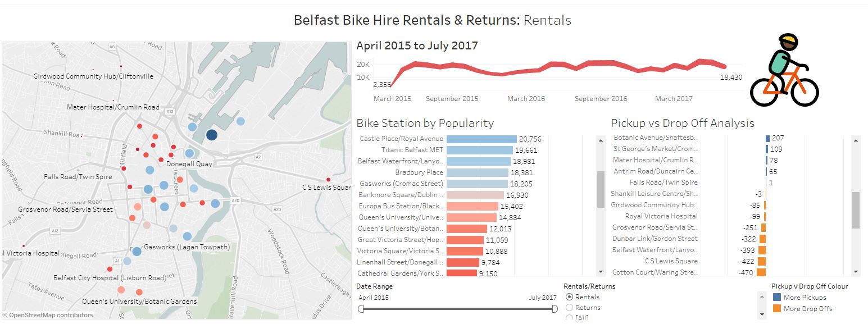This screenshot has height=324, width=868.
Task: Select the Returns radio button
Action: pyautogui.click(x=569, y=308)
